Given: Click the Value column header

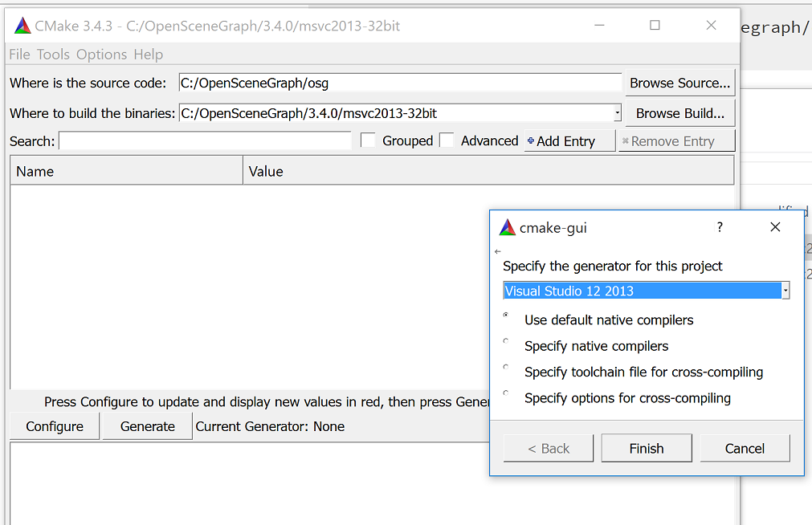Looking at the screenshot, I should pos(488,171).
